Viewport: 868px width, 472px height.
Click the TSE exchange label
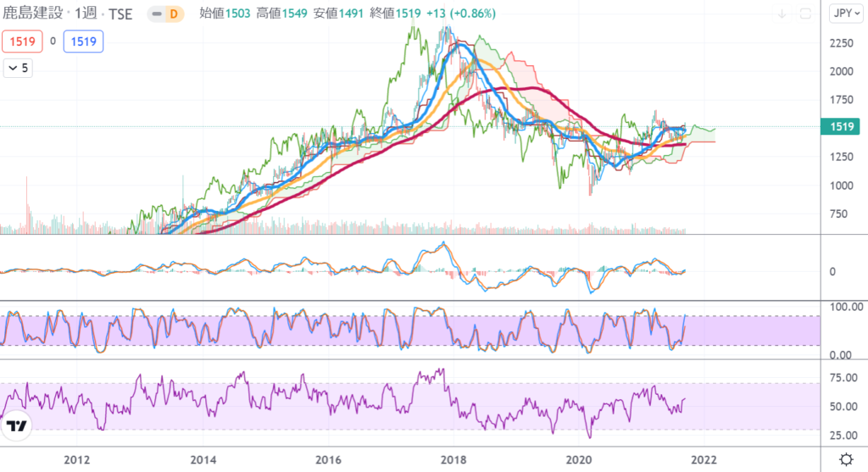point(120,14)
